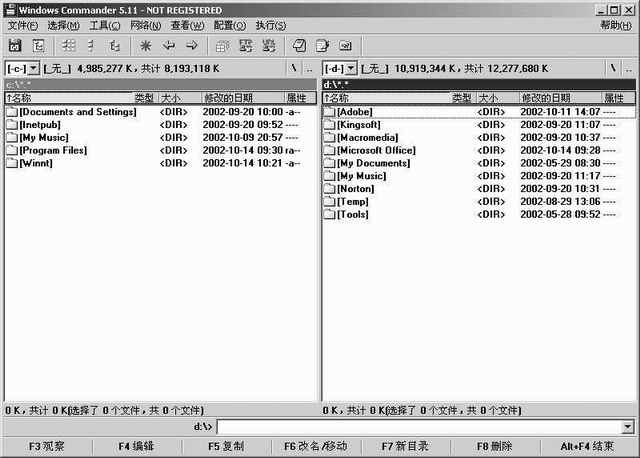Go to root directory in left panel

coord(294,68)
